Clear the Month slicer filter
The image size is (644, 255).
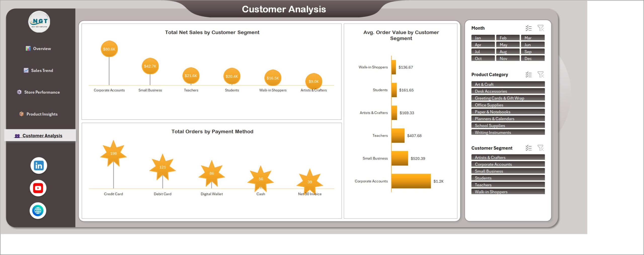(x=541, y=28)
